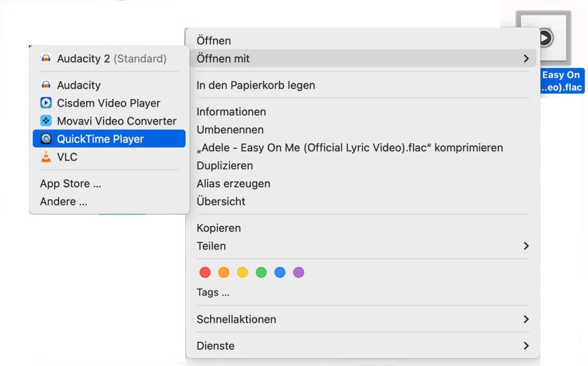This screenshot has width=588, height=366.
Task: Expand the Öffnen mit submenu arrow
Action: [526, 59]
